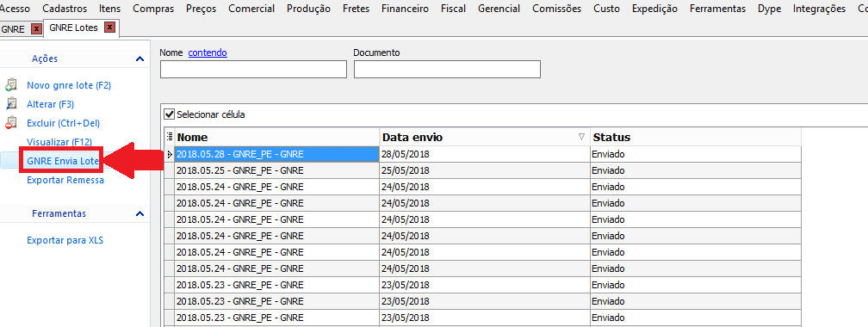Open the Custo menu
868x327 pixels.
(606, 9)
